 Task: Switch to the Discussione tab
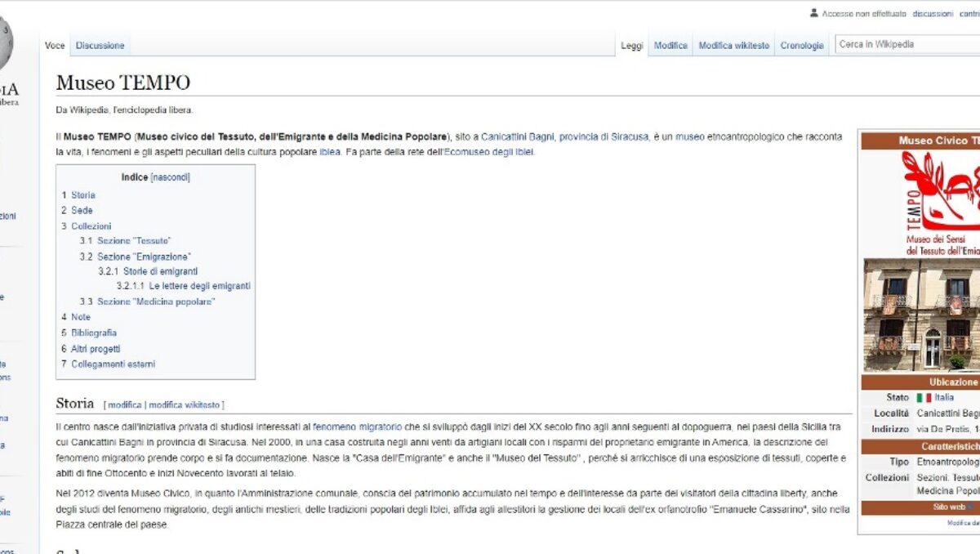point(100,46)
